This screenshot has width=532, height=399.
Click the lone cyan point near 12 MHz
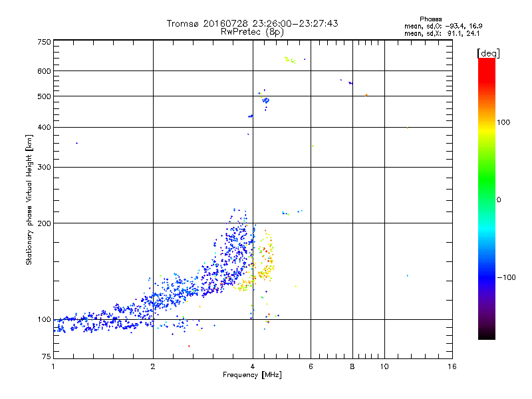pos(408,276)
